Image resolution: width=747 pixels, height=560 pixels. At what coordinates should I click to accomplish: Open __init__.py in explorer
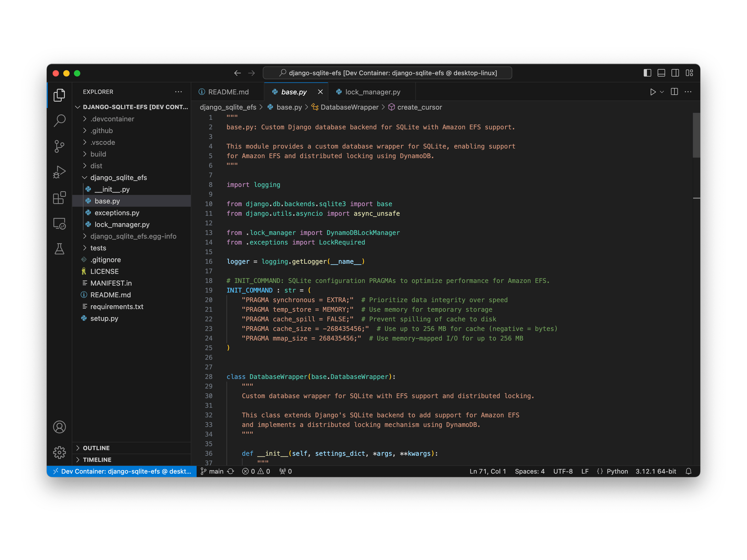(132, 189)
